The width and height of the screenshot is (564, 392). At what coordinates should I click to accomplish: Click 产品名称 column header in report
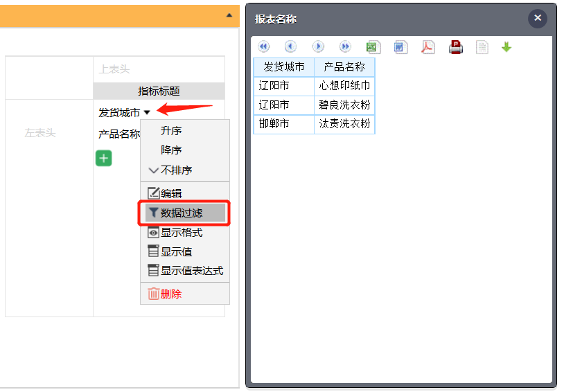(344, 67)
